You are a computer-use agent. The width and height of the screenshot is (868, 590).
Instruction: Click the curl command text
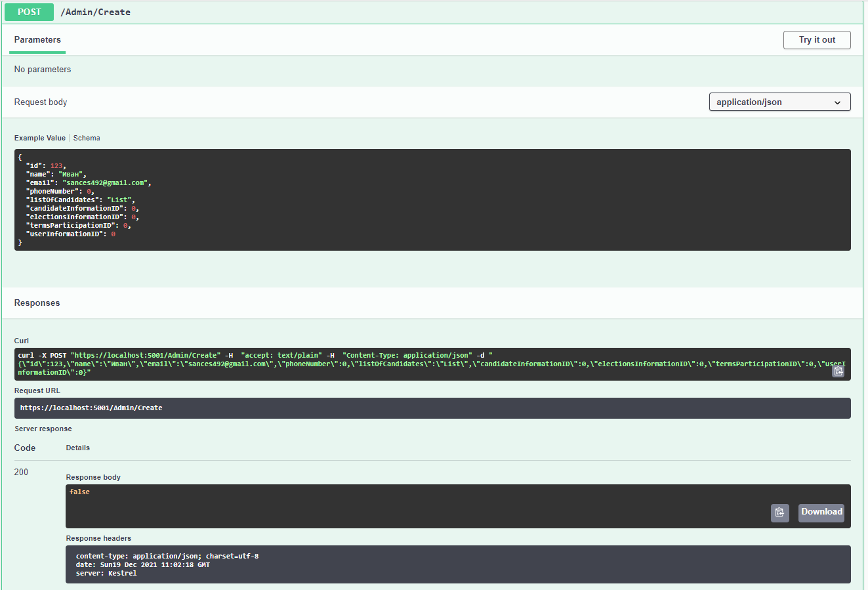point(432,364)
